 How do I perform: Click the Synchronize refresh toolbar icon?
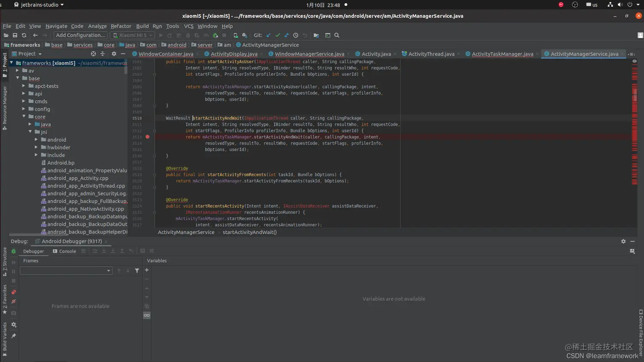(24, 35)
